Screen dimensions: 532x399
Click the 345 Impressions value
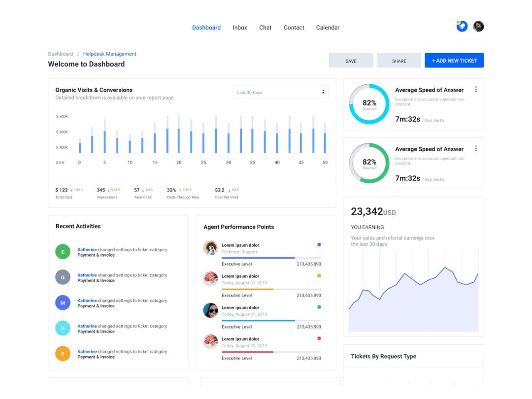tap(101, 190)
